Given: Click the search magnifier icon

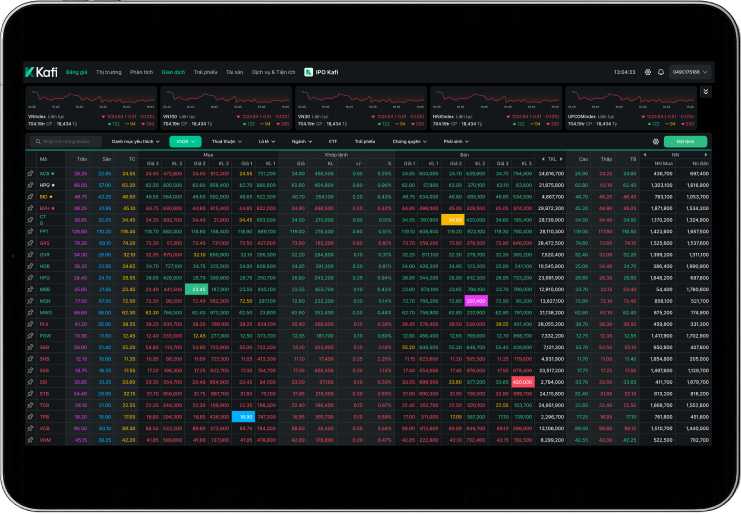Looking at the screenshot, I should click(38, 142).
